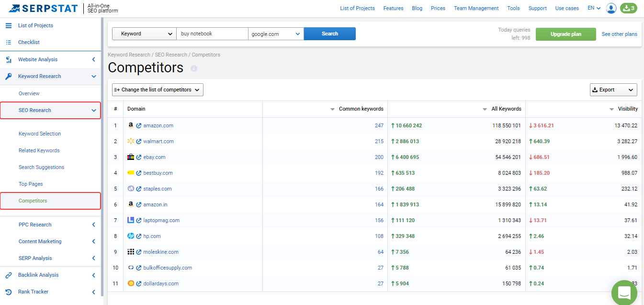
Task: Open external link icon for staples.com
Action: tap(139, 189)
